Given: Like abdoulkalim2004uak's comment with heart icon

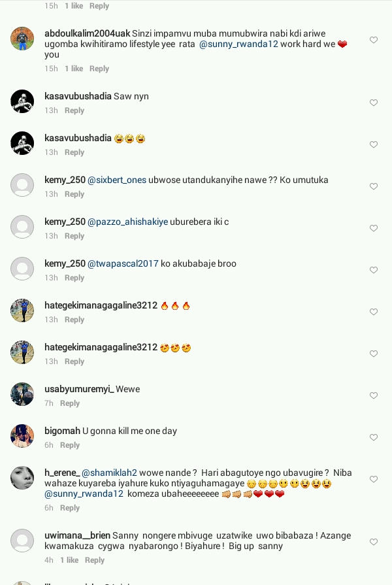Looking at the screenshot, I should 373,40.
